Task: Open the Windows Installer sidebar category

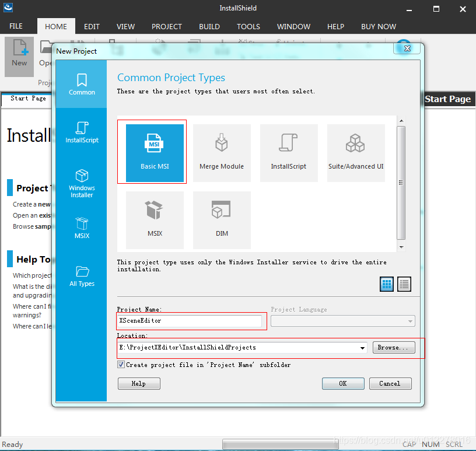Action: pos(82,183)
